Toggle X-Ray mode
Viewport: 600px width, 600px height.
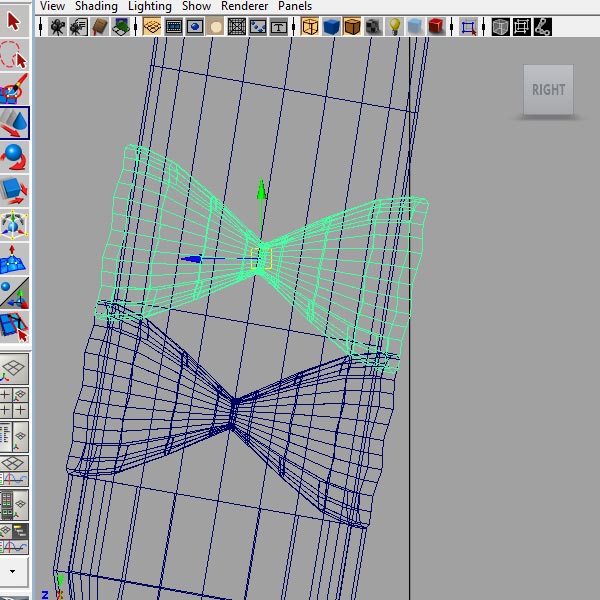(501, 27)
